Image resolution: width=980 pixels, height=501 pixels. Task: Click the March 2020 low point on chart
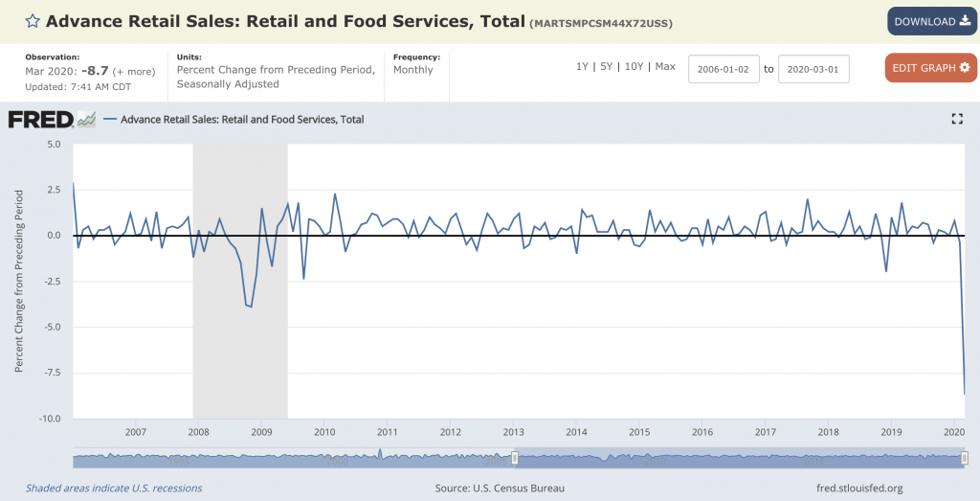click(x=964, y=394)
